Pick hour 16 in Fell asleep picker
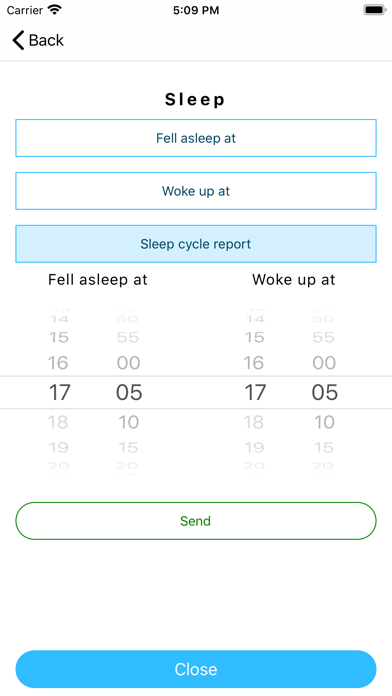392x696 pixels. [x=58, y=363]
